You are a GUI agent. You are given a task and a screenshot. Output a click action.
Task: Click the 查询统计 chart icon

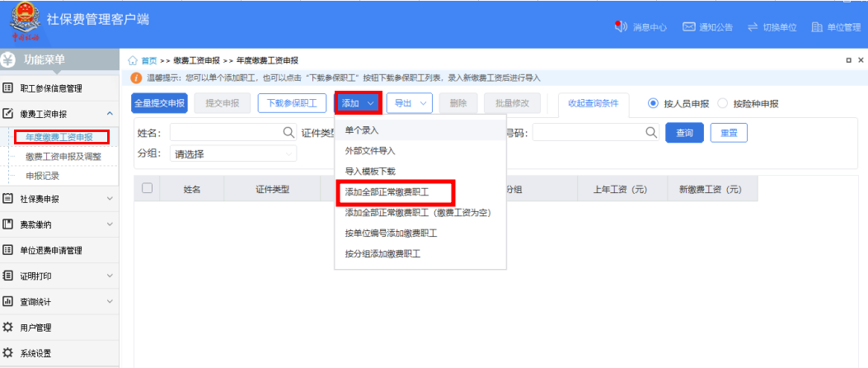pyautogui.click(x=7, y=301)
